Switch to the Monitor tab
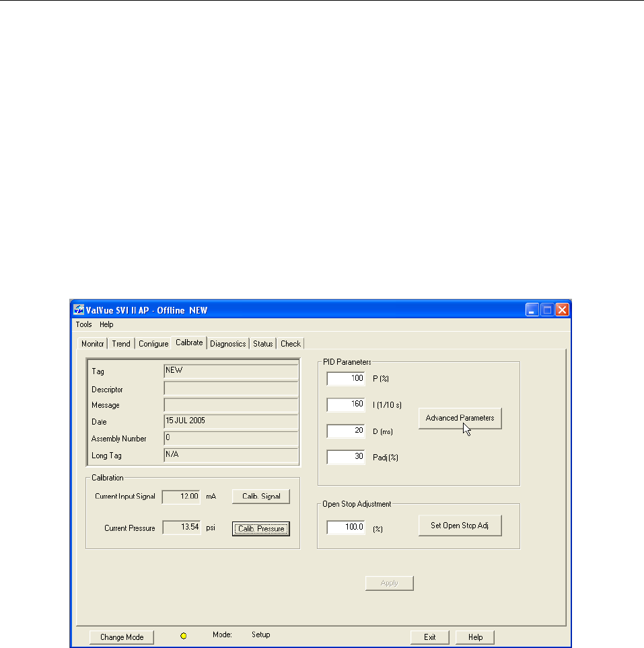 [93, 343]
